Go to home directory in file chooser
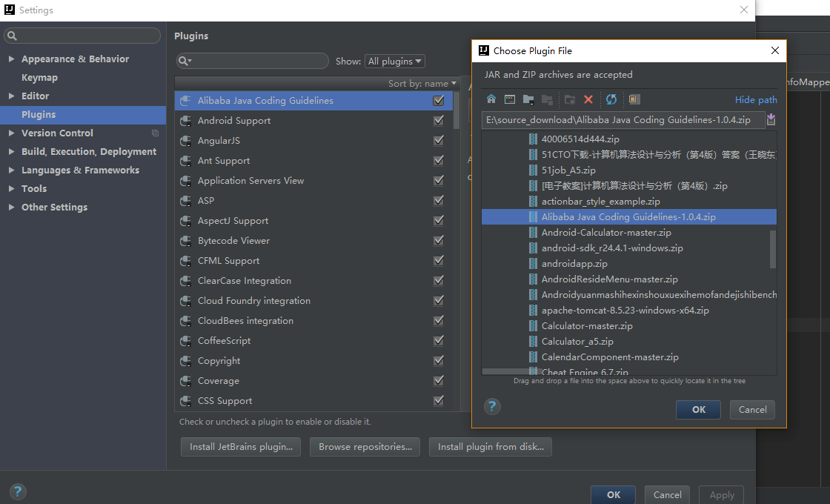The height and width of the screenshot is (504, 830). tap(491, 99)
